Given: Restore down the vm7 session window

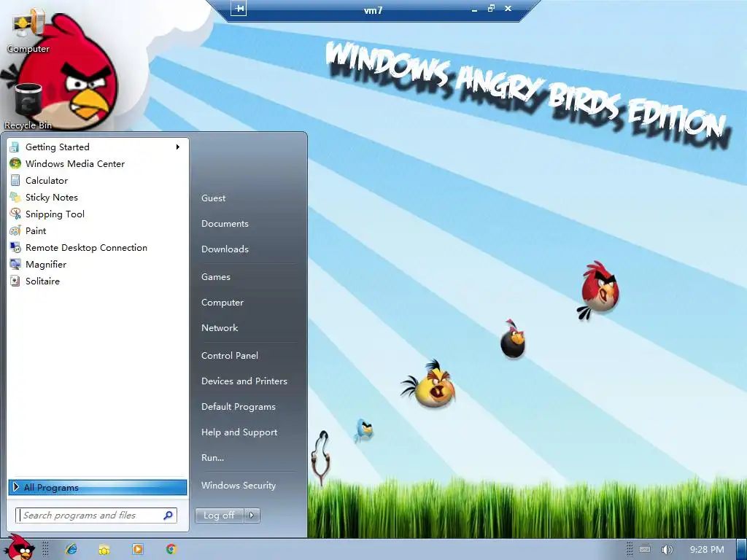Looking at the screenshot, I should (x=491, y=8).
